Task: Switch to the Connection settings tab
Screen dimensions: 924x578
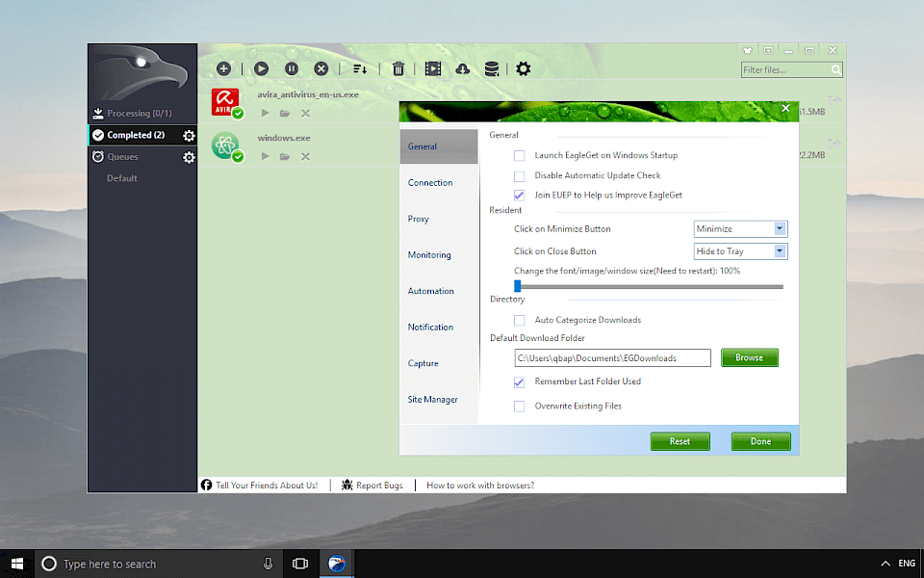Action: tap(439, 183)
